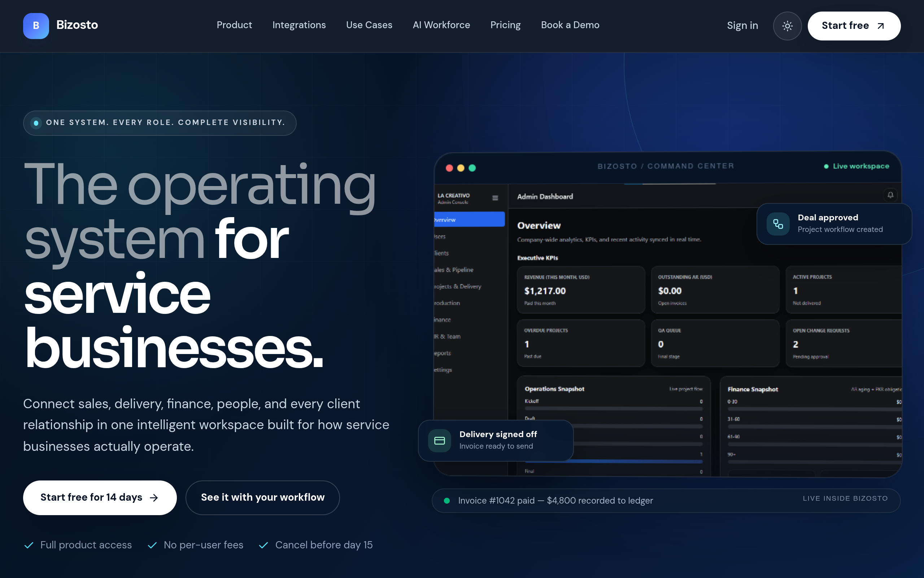924x578 pixels.
Task: Click the LIVE INSIDE BIZOSTO label
Action: [x=845, y=499]
